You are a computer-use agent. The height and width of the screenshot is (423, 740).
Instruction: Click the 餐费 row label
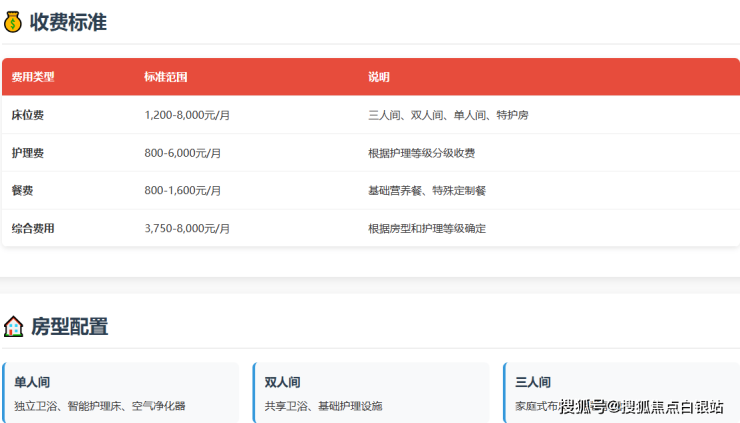pyautogui.click(x=23, y=190)
